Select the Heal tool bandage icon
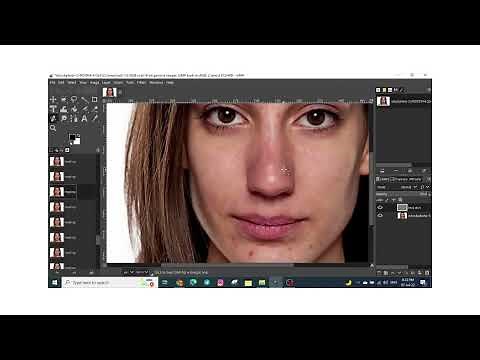480x360 pixels. tap(53, 118)
